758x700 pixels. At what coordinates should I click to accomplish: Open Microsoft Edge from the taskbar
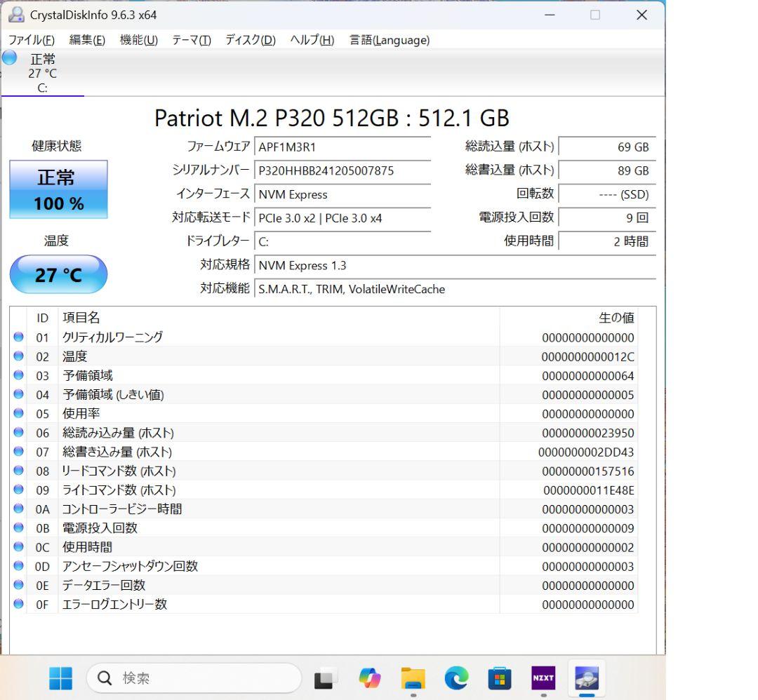point(456,678)
